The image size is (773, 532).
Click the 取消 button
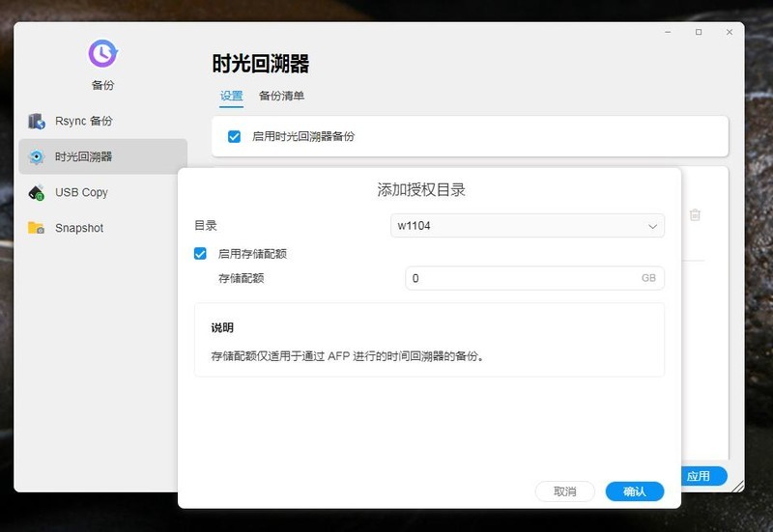point(565,491)
